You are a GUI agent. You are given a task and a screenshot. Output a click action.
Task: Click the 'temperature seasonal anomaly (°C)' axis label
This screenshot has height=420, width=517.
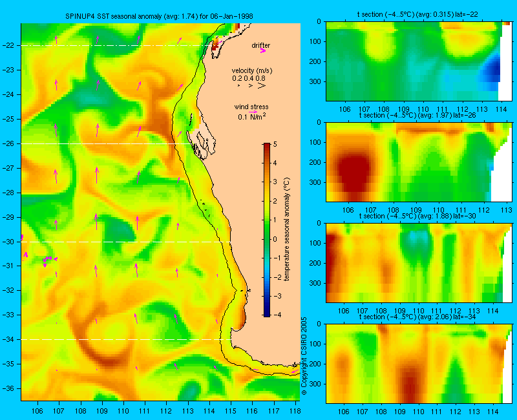tap(286, 229)
